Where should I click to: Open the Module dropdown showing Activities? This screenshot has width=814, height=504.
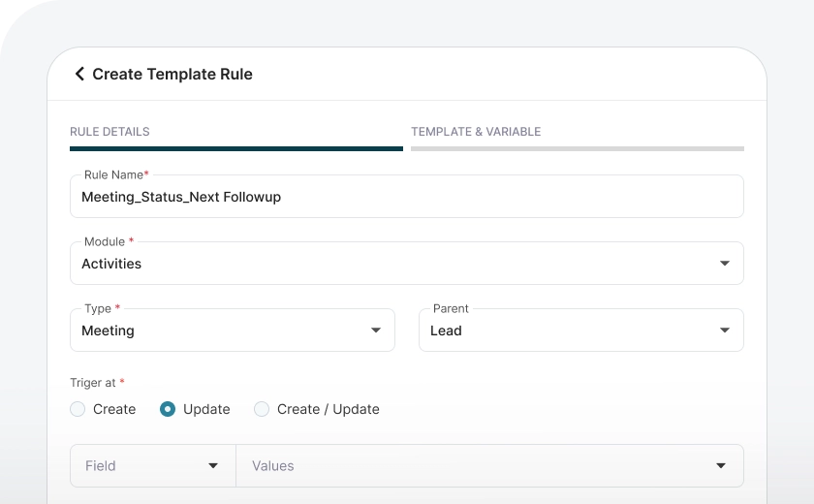(388, 264)
